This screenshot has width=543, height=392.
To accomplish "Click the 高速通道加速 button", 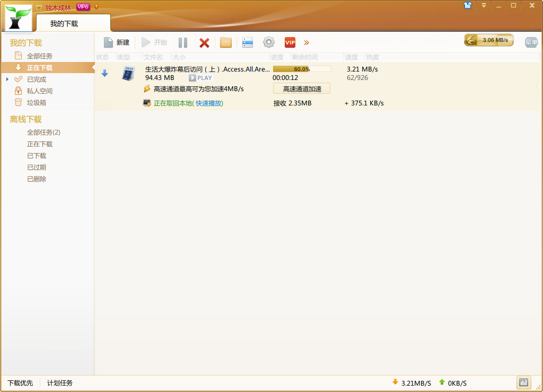I will [302, 89].
